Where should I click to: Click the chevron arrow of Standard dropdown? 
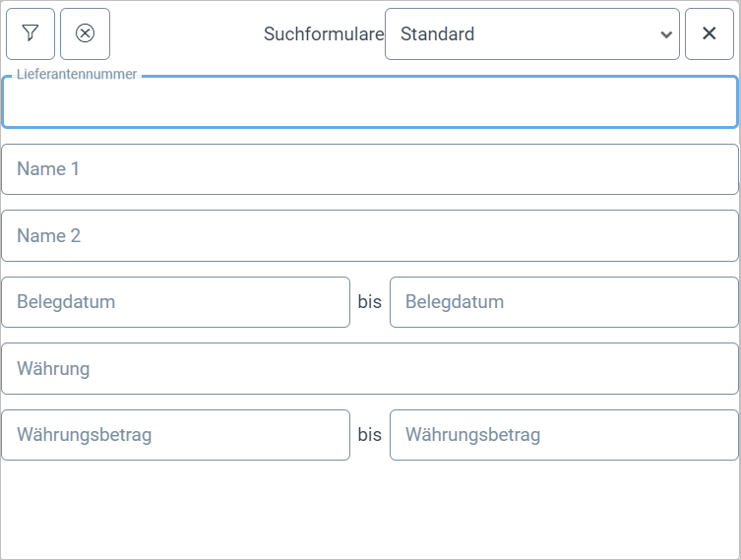click(x=667, y=34)
